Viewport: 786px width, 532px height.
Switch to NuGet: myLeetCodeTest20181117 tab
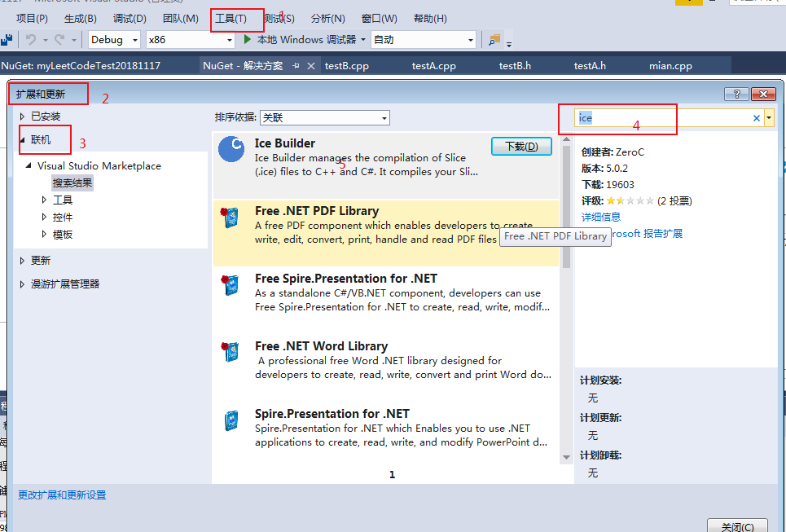point(81,66)
